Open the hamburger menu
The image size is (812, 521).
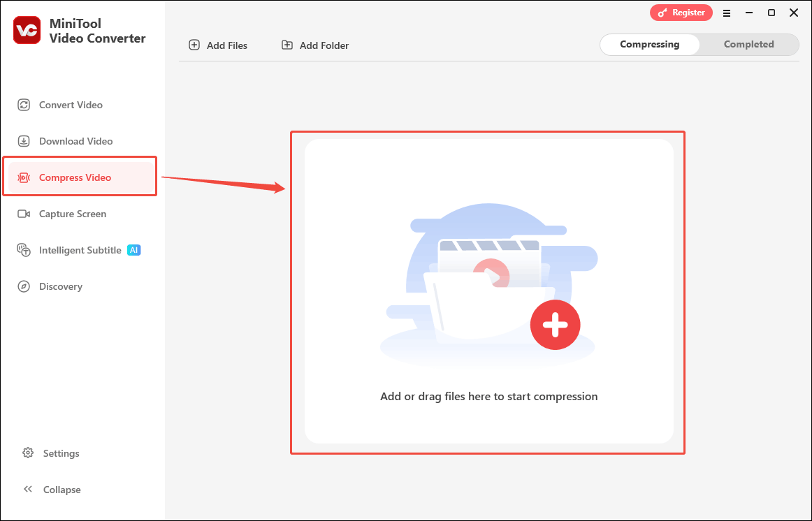[x=727, y=13]
